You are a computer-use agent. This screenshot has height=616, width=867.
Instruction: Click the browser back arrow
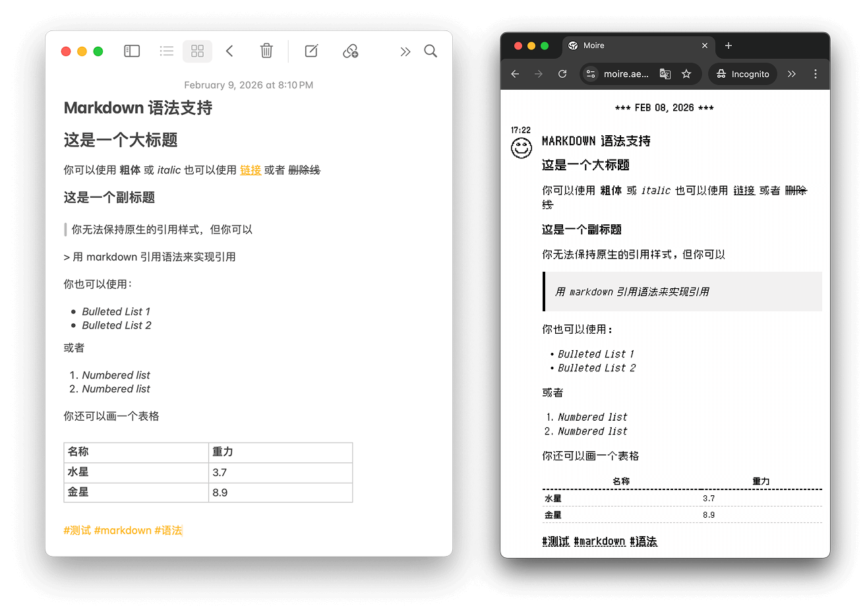(515, 74)
